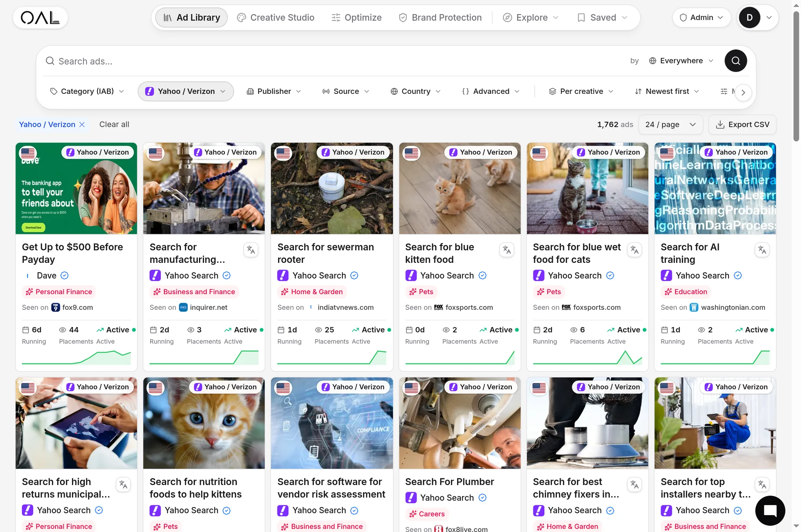
Task: Click Export CSV button
Action: 742,124
